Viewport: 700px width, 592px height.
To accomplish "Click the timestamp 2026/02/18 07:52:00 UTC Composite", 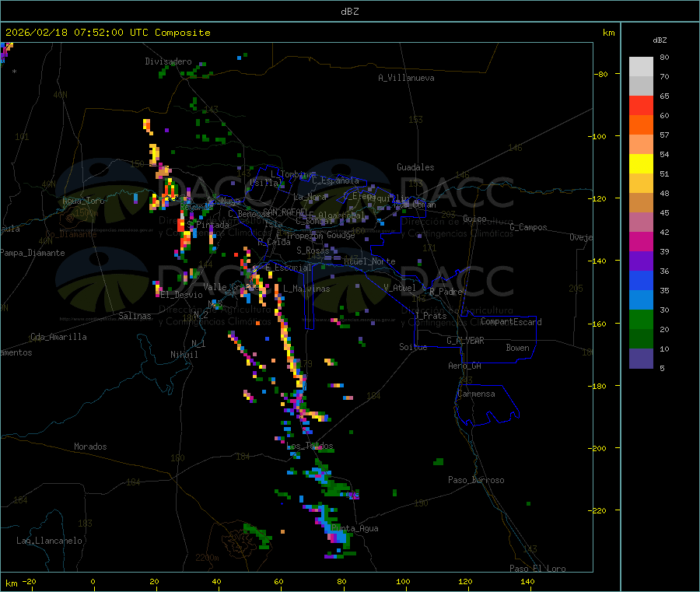I will 107,33.
